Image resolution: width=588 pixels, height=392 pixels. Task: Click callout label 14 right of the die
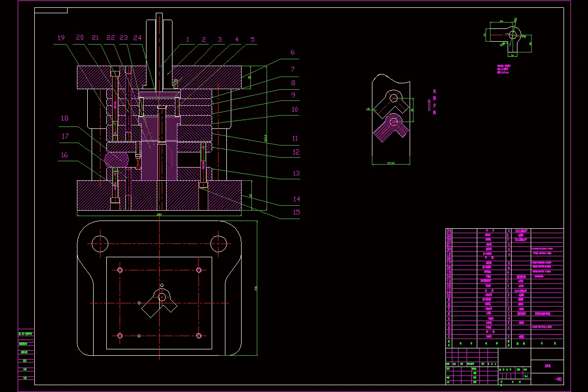click(296, 199)
